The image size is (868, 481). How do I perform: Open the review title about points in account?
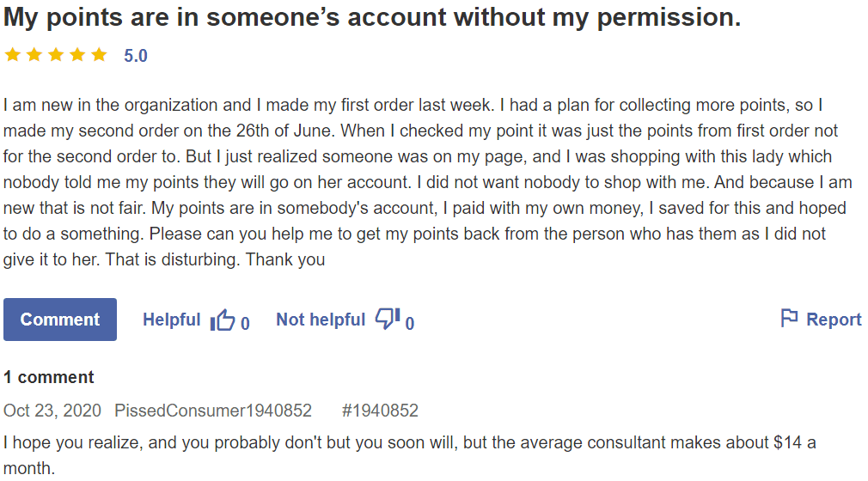pos(372,17)
